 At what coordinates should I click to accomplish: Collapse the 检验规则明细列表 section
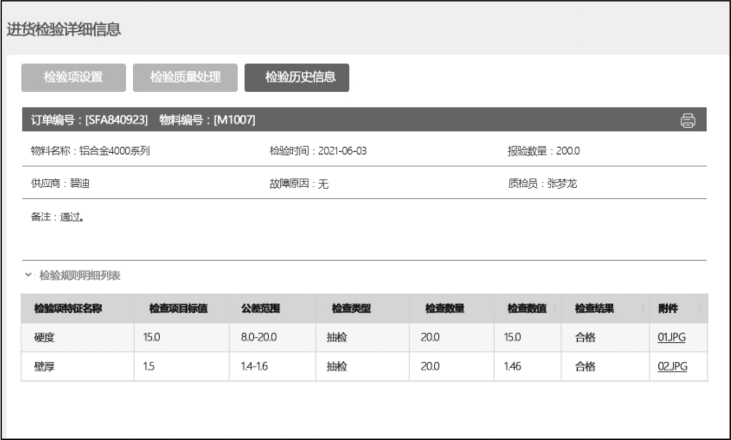[x=28, y=275]
